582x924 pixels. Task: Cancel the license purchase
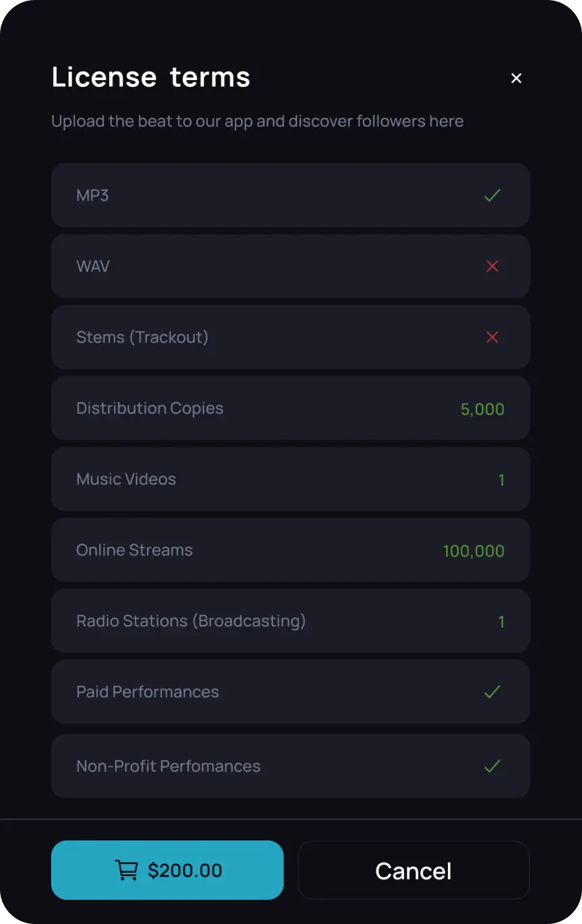pyautogui.click(x=414, y=870)
